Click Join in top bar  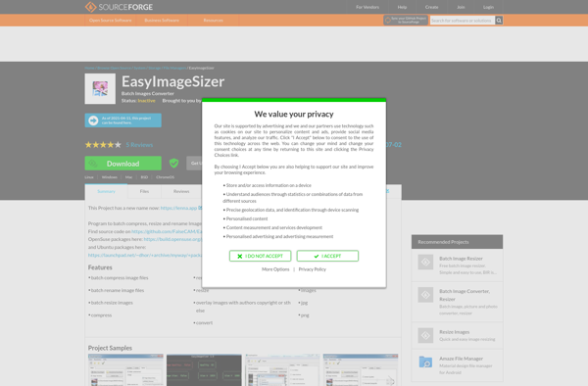(461, 7)
